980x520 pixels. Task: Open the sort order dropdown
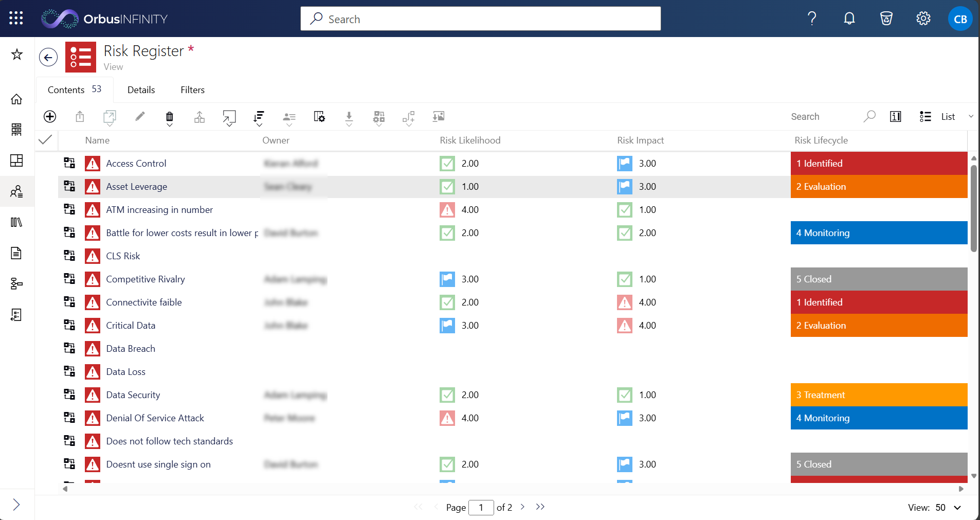pos(259,118)
